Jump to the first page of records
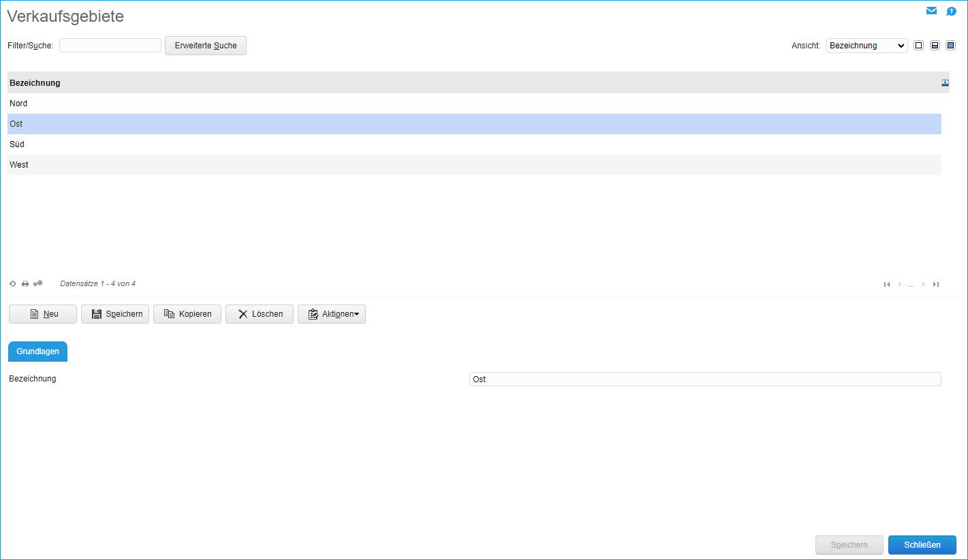 [887, 284]
